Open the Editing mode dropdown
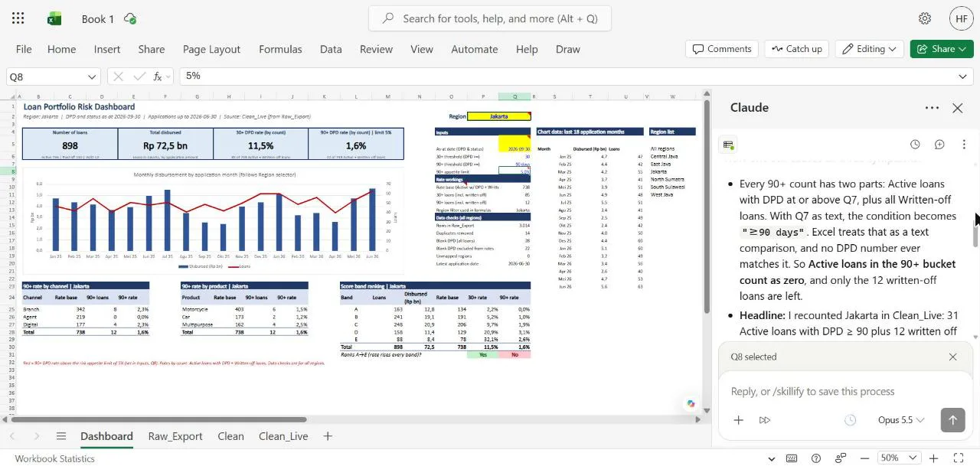This screenshot has height=466, width=980. point(870,49)
